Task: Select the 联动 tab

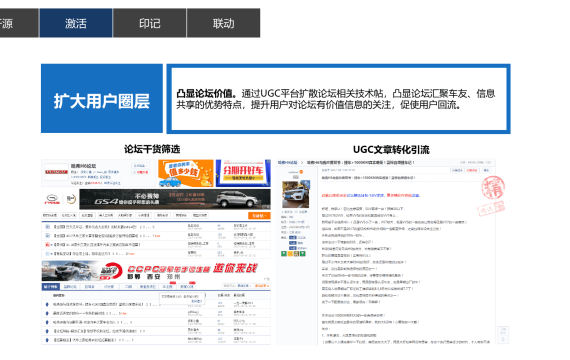Action: tap(223, 23)
